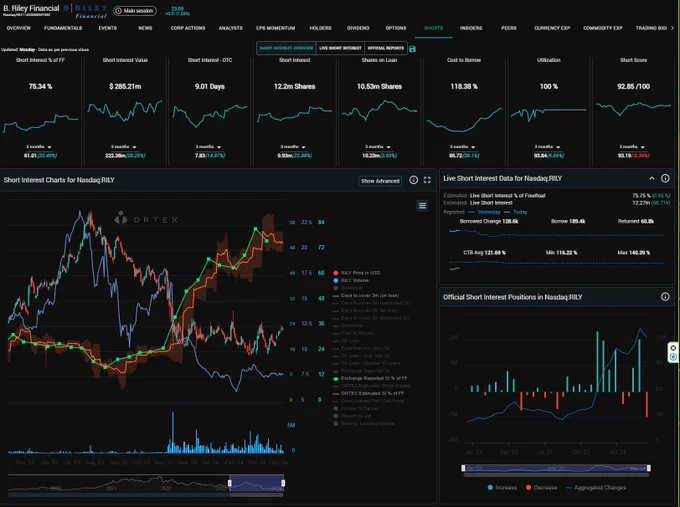Click the B. Riley Financial company logo

pos(86,11)
